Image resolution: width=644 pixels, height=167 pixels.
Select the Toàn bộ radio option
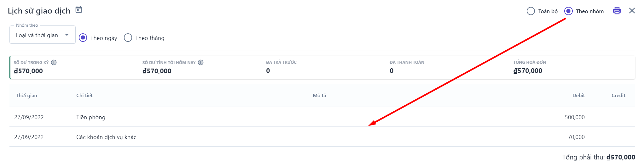coord(531,11)
